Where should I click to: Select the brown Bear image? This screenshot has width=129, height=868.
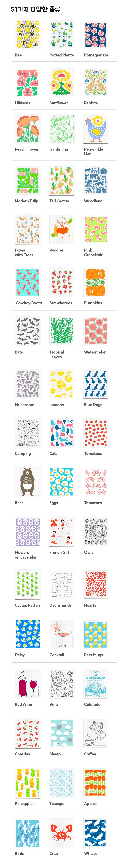(x=28, y=482)
